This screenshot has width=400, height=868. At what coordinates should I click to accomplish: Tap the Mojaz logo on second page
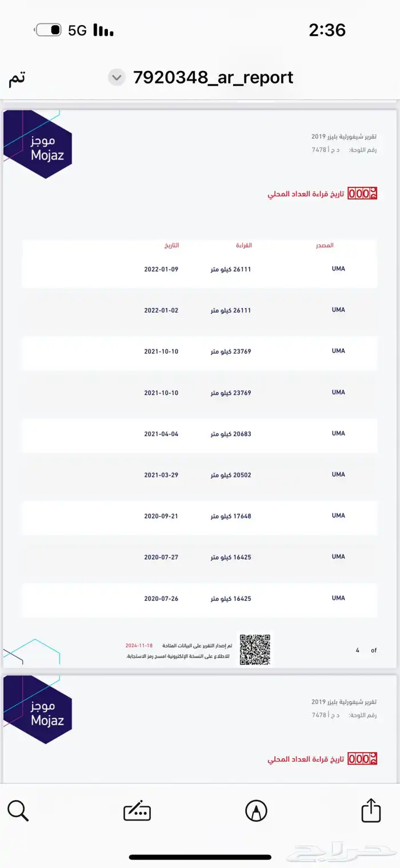click(38, 710)
